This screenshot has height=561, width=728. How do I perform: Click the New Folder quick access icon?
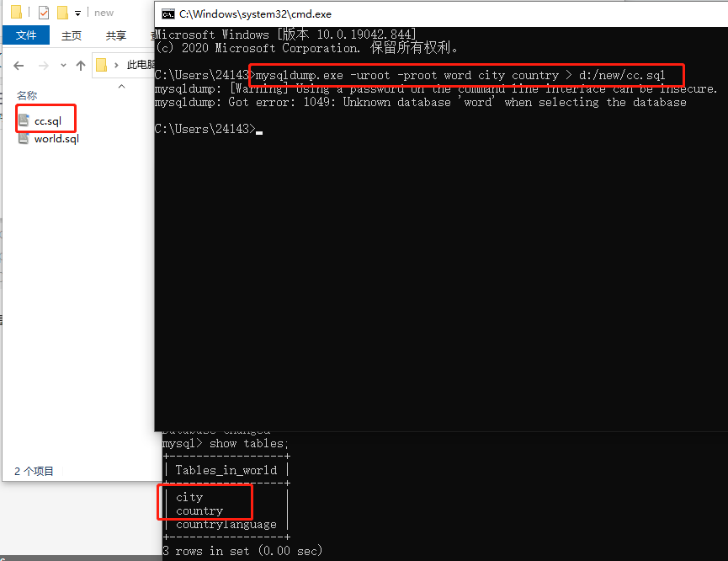coord(62,13)
